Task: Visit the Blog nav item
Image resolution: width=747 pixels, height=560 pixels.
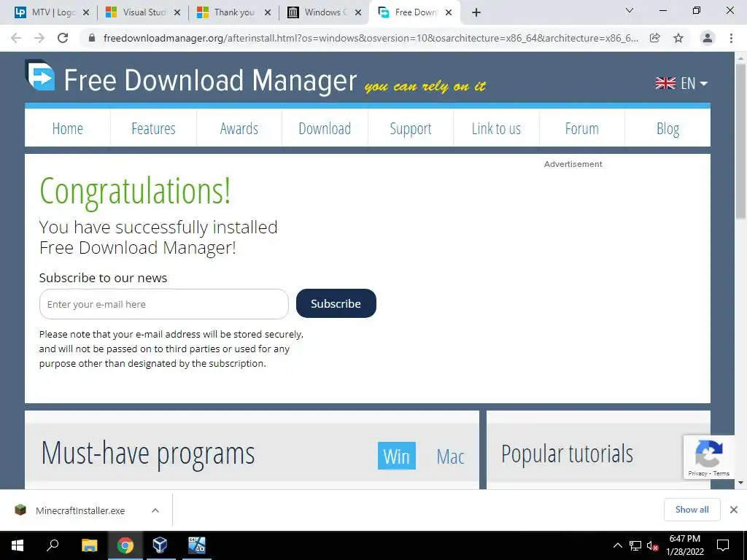Action: point(668,128)
